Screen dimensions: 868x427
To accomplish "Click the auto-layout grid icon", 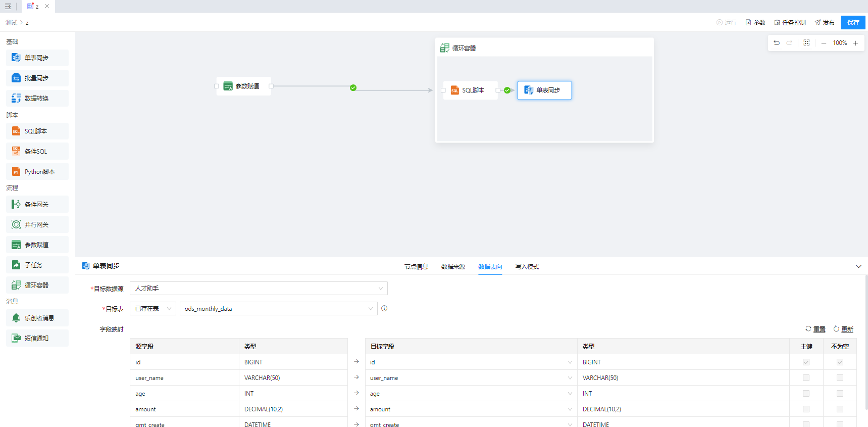I will click(806, 43).
